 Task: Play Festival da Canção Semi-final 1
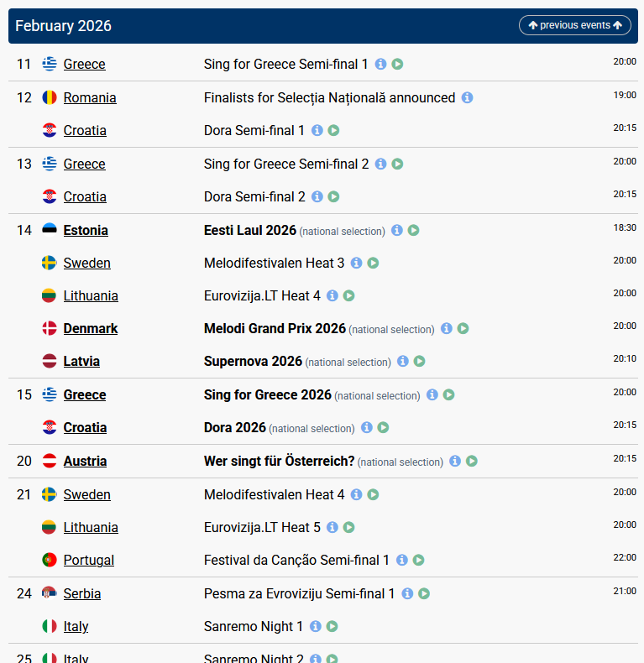[x=418, y=560]
